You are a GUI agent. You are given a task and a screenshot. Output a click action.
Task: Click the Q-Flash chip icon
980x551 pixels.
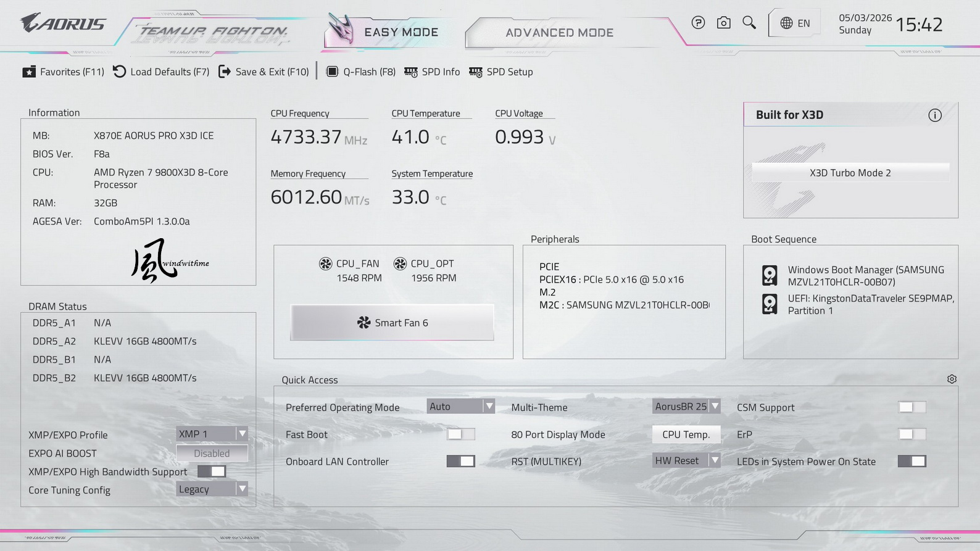pyautogui.click(x=332, y=72)
